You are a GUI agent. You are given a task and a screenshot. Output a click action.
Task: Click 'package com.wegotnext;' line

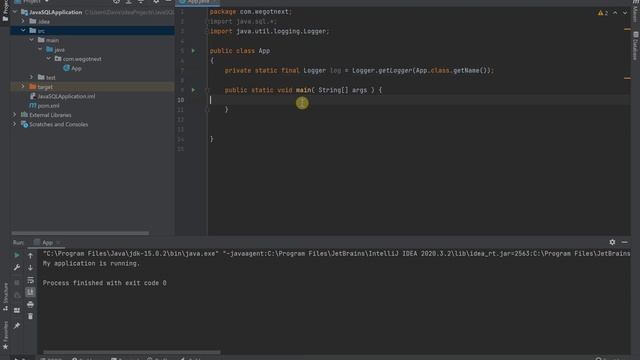pos(251,11)
